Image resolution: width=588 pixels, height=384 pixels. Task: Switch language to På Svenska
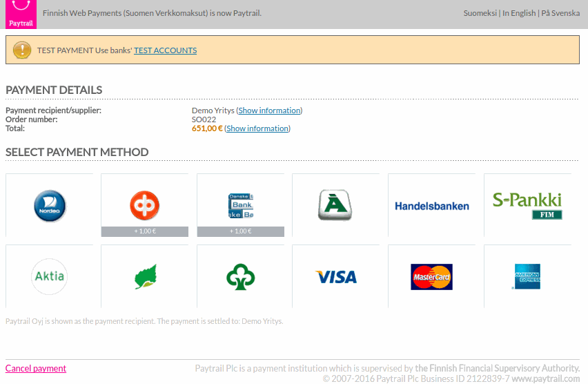[560, 13]
